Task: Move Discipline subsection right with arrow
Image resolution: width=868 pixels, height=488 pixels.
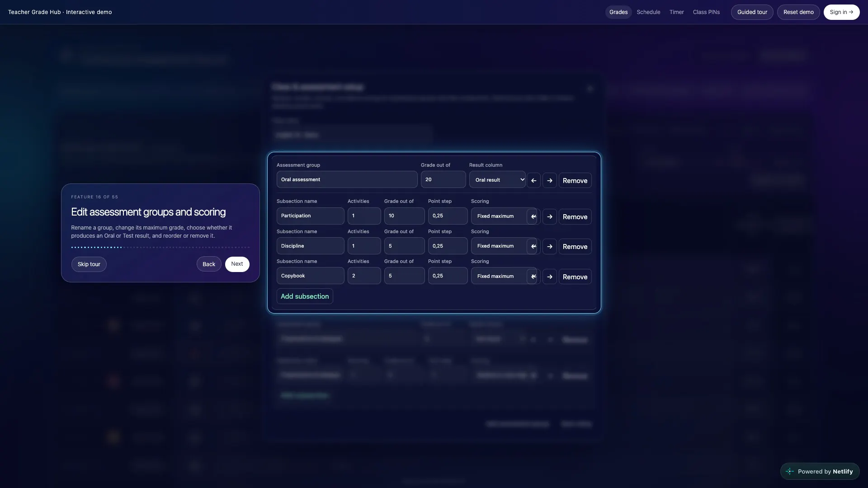Action: tap(549, 246)
